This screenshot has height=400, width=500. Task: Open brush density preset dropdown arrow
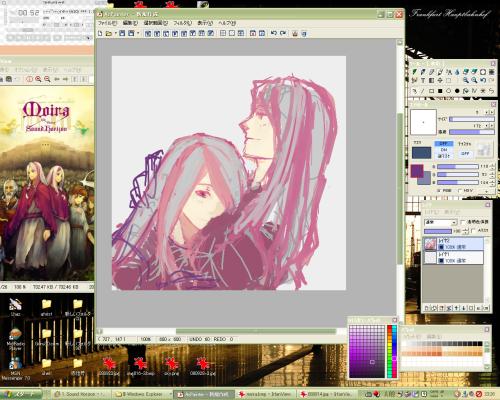(x=487, y=126)
